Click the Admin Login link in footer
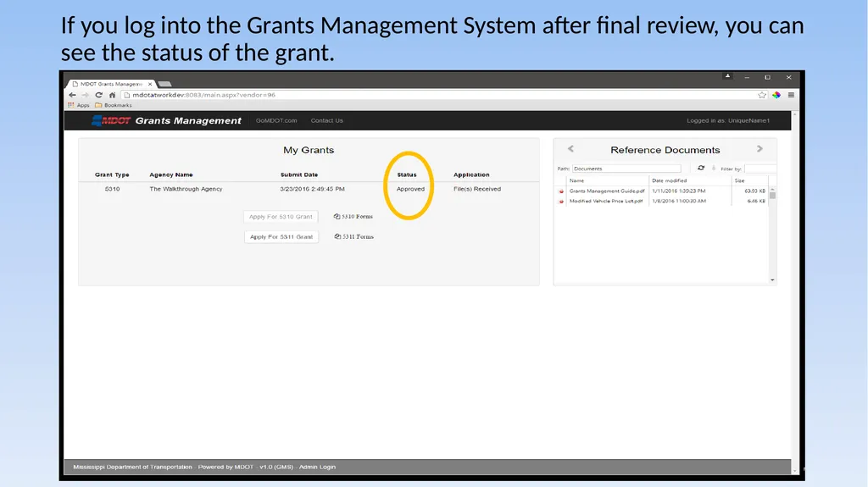Viewport: 868px width, 487px height. click(x=317, y=467)
